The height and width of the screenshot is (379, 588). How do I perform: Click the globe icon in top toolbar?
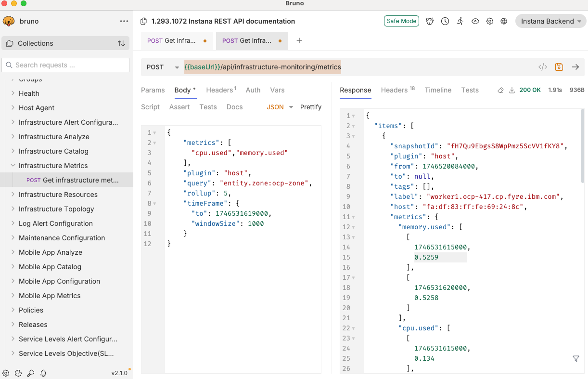pyautogui.click(x=504, y=21)
